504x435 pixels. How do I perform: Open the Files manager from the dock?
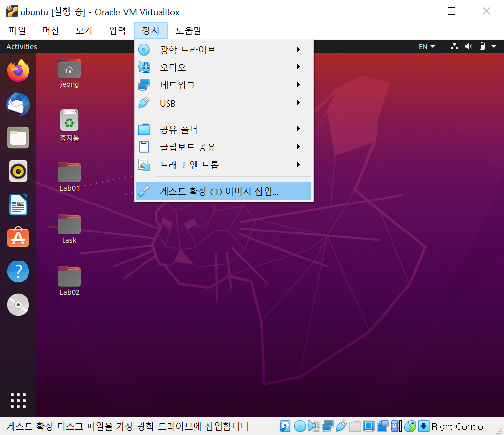18,138
